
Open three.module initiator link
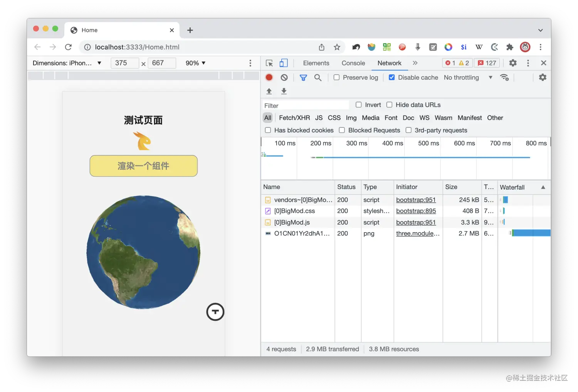(418, 233)
